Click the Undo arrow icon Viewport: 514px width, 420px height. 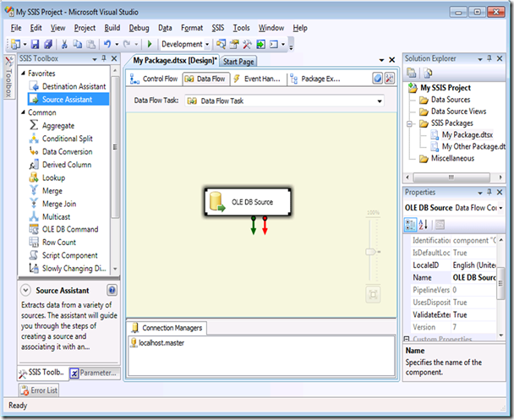click(107, 44)
